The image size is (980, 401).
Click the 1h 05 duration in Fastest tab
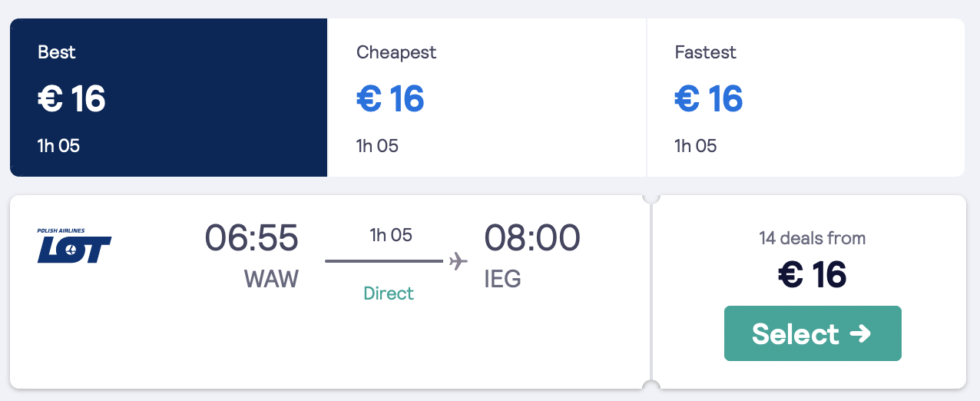click(696, 146)
